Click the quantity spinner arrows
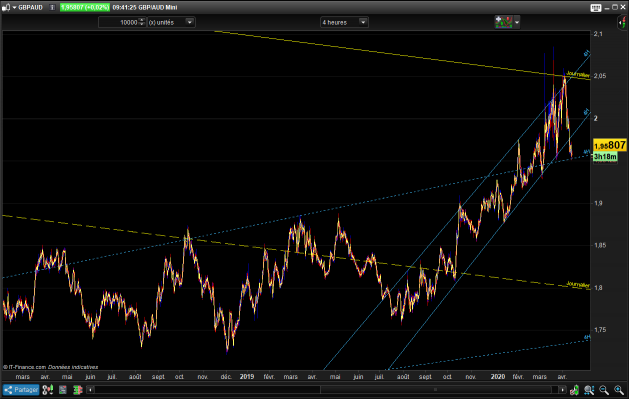The width and height of the screenshot is (629, 399). pyautogui.click(x=142, y=22)
